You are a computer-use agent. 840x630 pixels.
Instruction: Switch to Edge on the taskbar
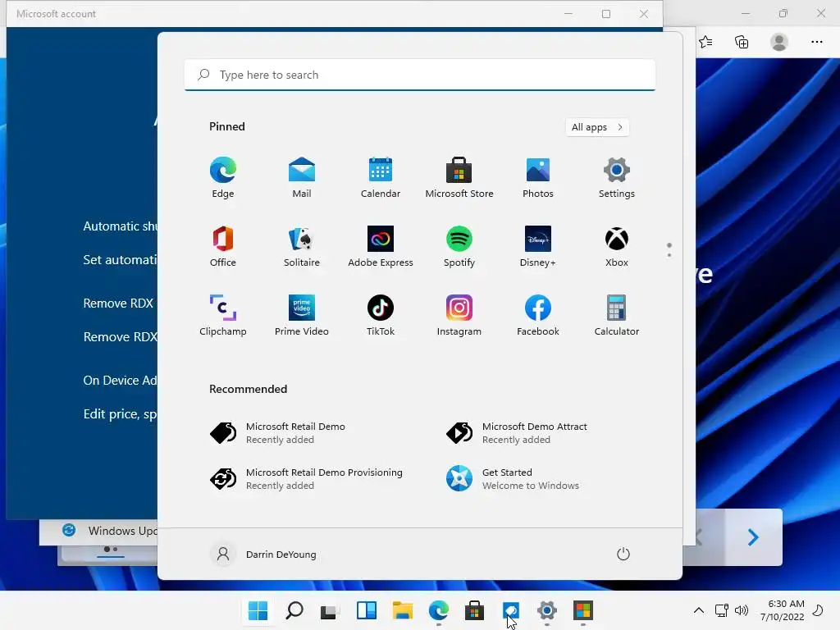(x=439, y=610)
